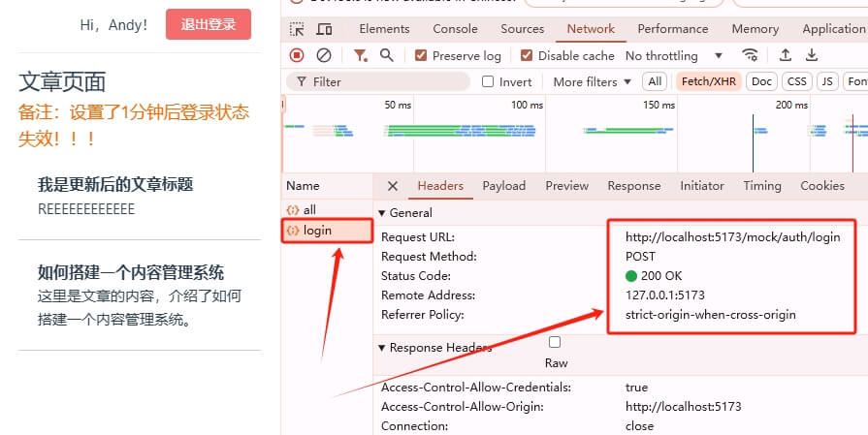The image size is (868, 435).
Task: Uncheck the Disable cache checkbox
Action: [x=527, y=56]
